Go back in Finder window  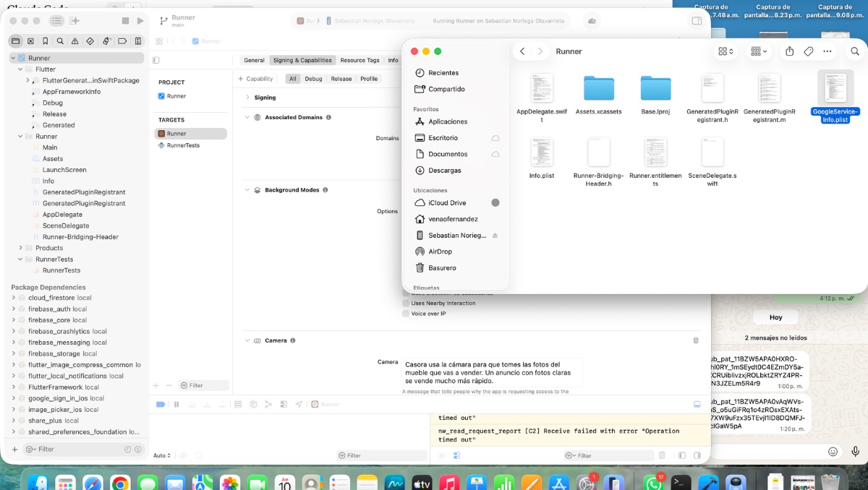(x=522, y=51)
